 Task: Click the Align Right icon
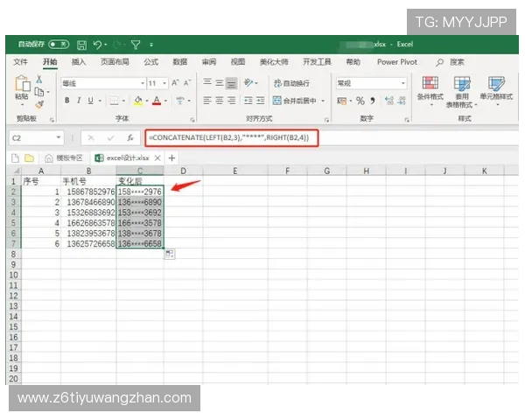click(231, 100)
